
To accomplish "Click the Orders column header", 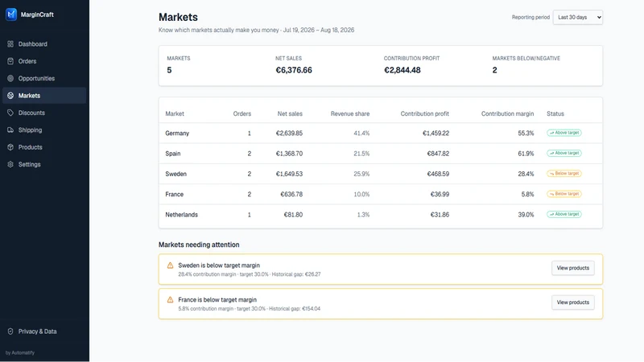I will tap(242, 113).
